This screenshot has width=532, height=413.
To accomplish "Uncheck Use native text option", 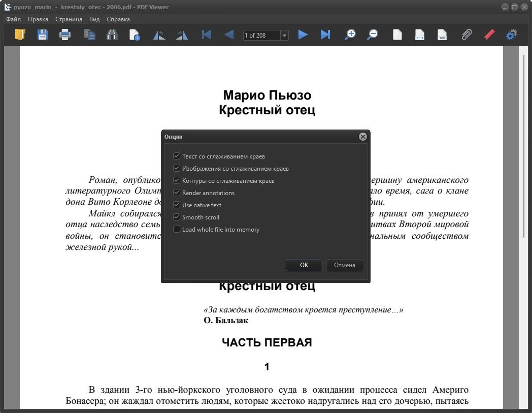I will point(177,205).
